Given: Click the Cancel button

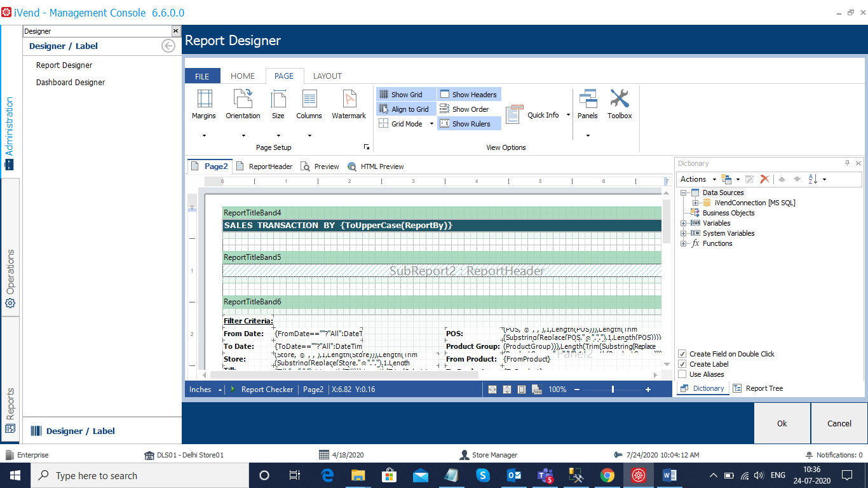Looking at the screenshot, I should (839, 423).
